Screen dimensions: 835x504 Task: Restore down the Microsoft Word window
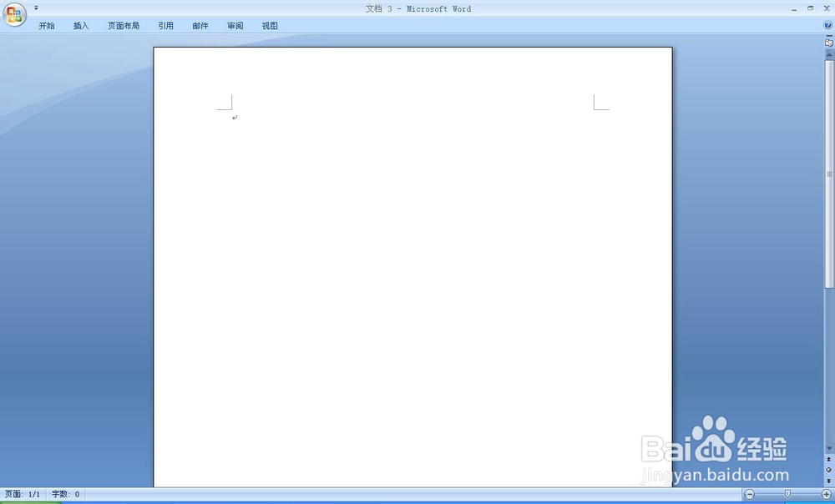pyautogui.click(x=811, y=8)
